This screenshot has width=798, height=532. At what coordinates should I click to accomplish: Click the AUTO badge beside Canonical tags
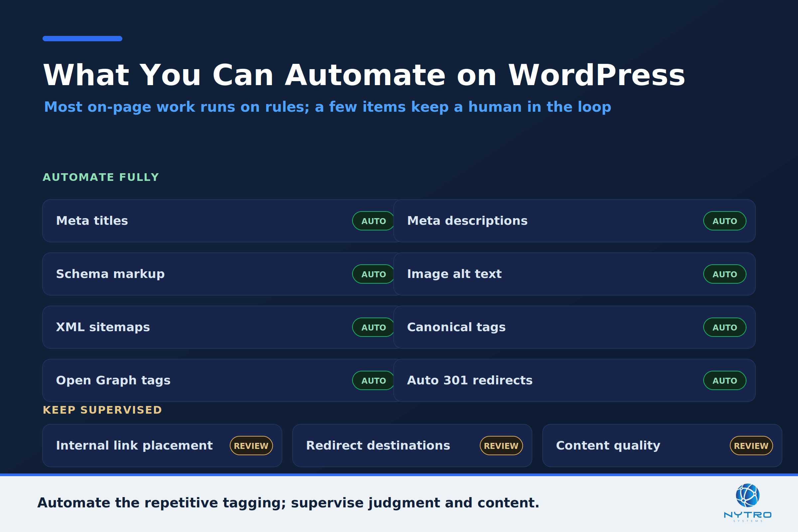pos(725,327)
